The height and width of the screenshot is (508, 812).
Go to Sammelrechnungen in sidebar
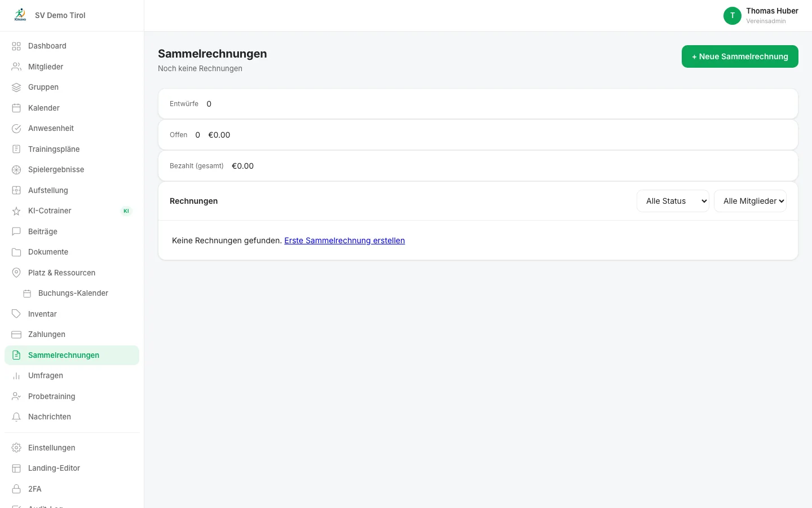pyautogui.click(x=72, y=355)
